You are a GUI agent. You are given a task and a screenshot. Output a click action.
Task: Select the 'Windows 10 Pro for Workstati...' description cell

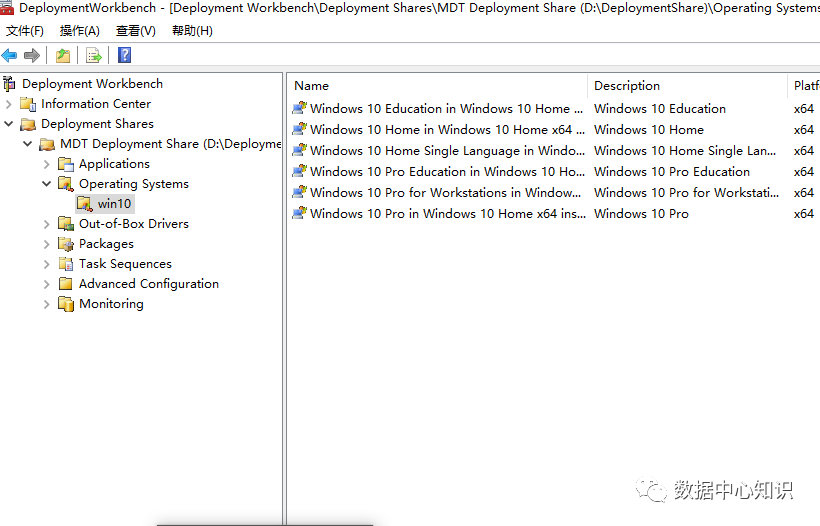tap(687, 192)
